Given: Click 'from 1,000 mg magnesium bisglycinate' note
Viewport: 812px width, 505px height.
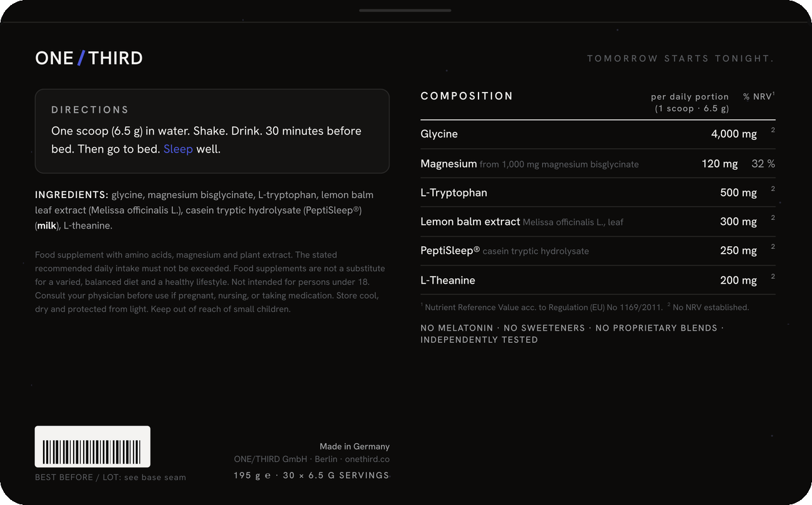Looking at the screenshot, I should pyautogui.click(x=559, y=164).
